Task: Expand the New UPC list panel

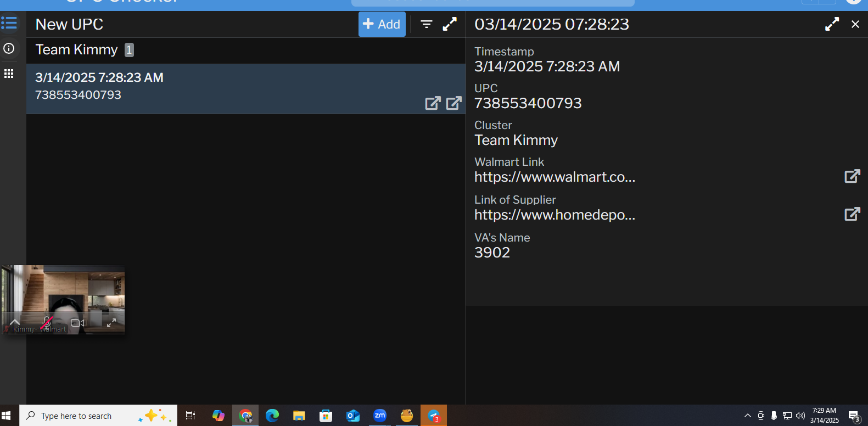Action: click(450, 24)
